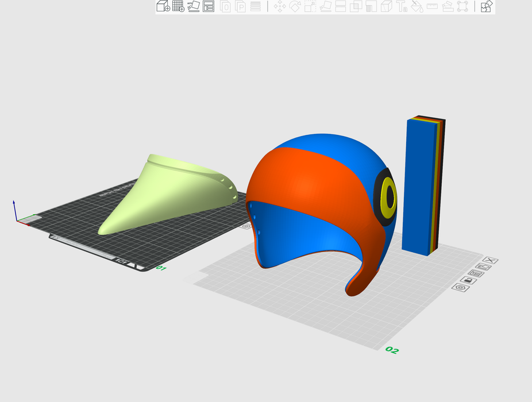The image size is (532, 402).
Task: Add a new build plate
Action: click(x=178, y=6)
